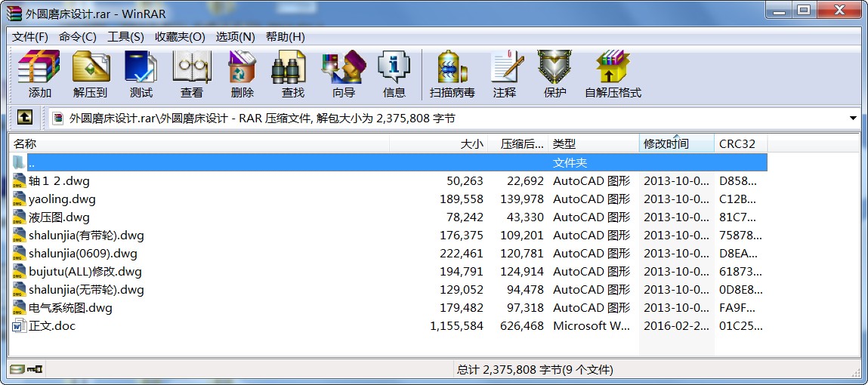Click size value 50,263
This screenshot has width=868, height=385.
coord(465,180)
